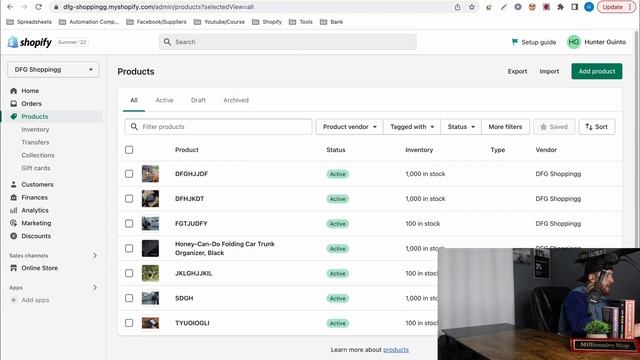Viewport: 640px width, 360px height.
Task: Open browser extensions puzzle icon
Action: click(x=560, y=7)
